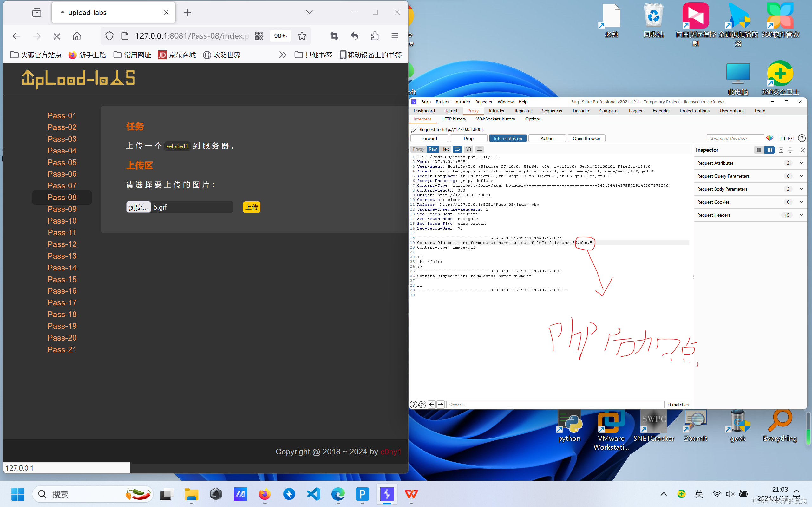Show hidden tray icons chevron

coord(664,494)
